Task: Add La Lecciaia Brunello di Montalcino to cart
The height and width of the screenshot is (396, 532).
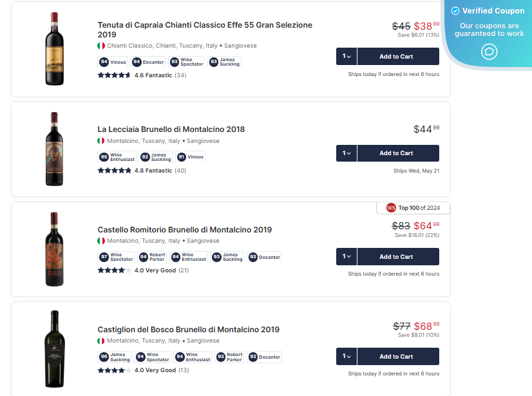Action: pos(397,153)
